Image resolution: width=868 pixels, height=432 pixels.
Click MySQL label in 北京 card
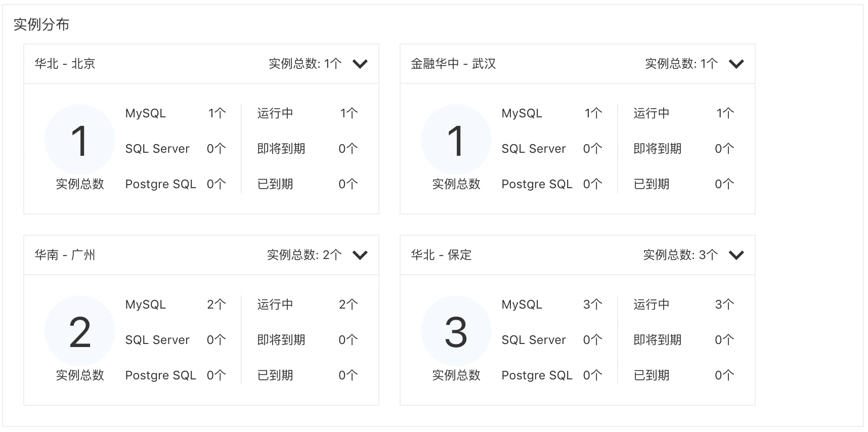coord(146,113)
